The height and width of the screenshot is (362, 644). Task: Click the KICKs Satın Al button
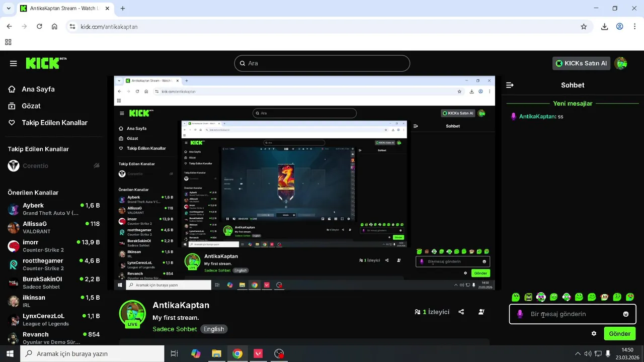click(x=581, y=63)
